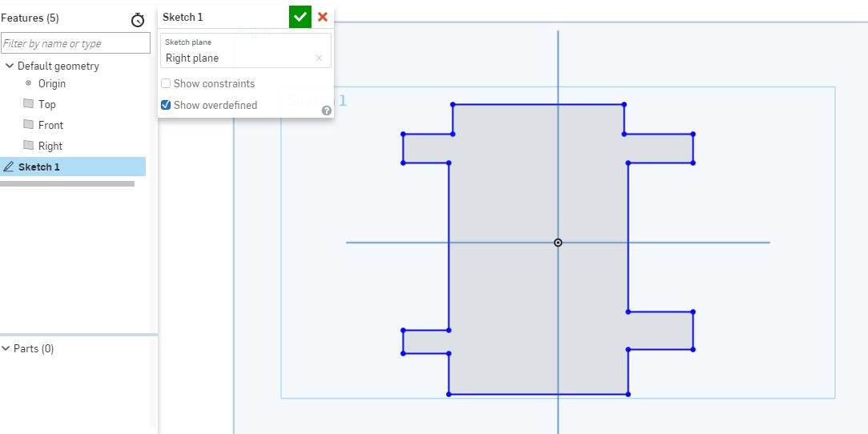
Task: Uncheck the Show overdefined checkbox
Action: tap(166, 105)
